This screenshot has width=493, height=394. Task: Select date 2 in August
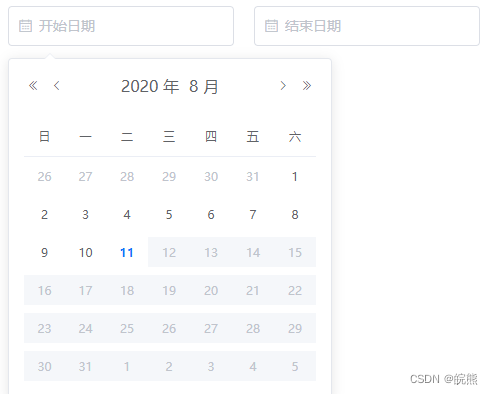click(44, 214)
